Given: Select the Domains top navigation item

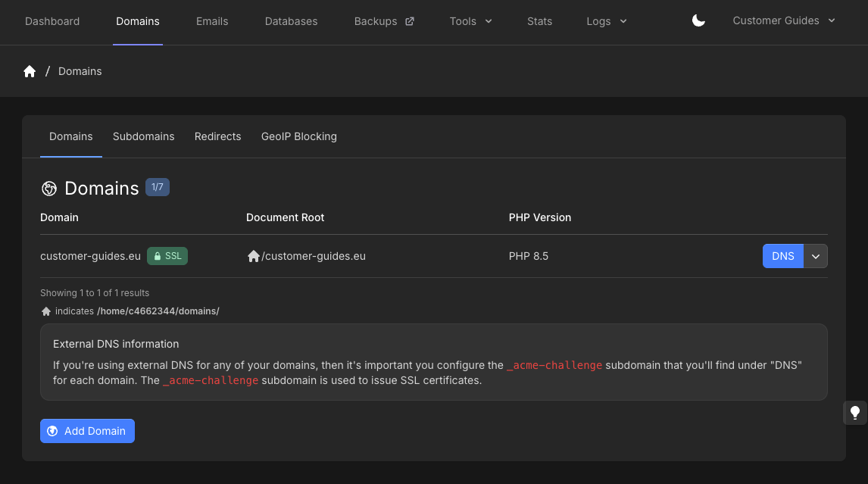Looking at the screenshot, I should (x=138, y=22).
